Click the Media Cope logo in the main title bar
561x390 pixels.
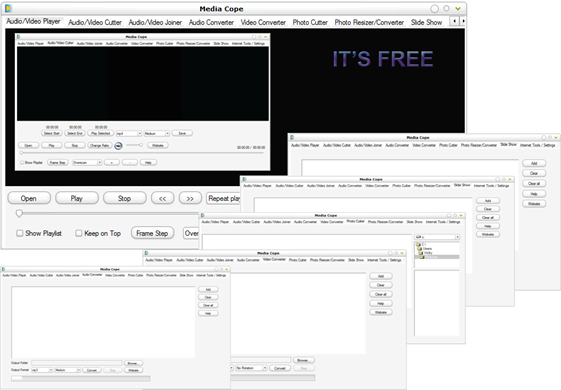click(x=8, y=8)
